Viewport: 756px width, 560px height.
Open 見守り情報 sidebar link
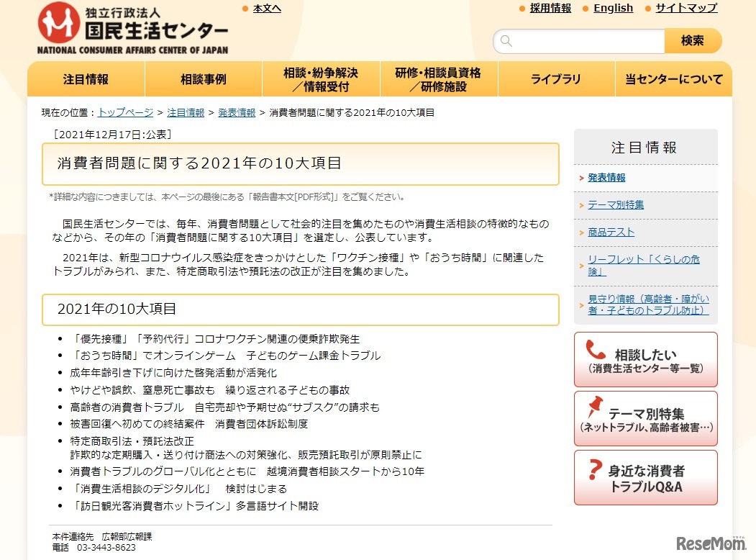click(x=648, y=305)
